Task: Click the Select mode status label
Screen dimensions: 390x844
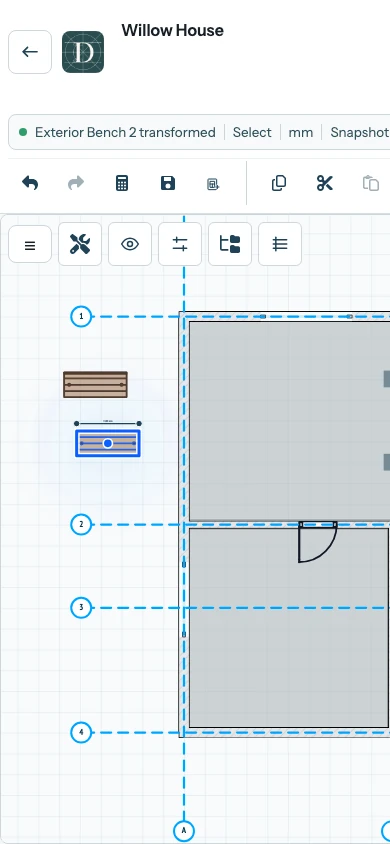Action: [x=252, y=132]
